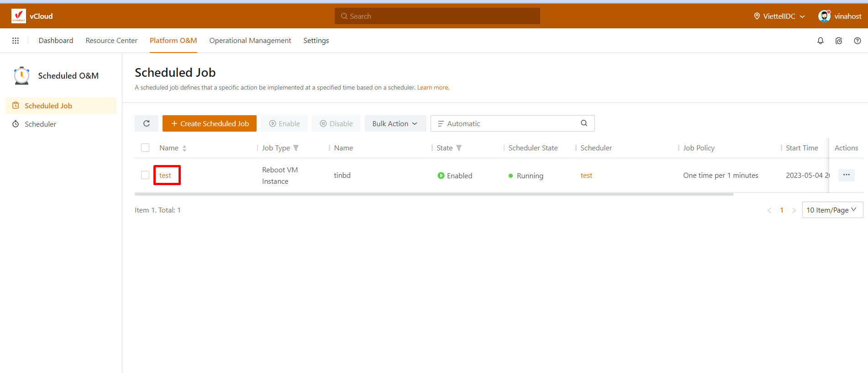Expand the Bulk Action dropdown
Screen dimensions: 868x373
click(x=395, y=123)
